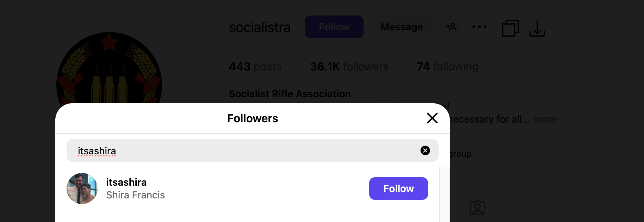The width and height of the screenshot is (644, 222).
Task: Open the itsashira username link
Action: 126,182
